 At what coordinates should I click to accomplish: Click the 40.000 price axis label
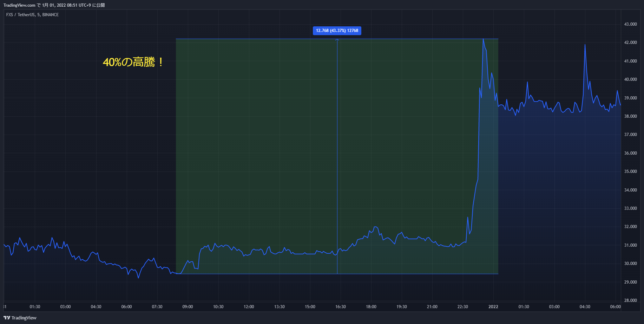point(630,79)
